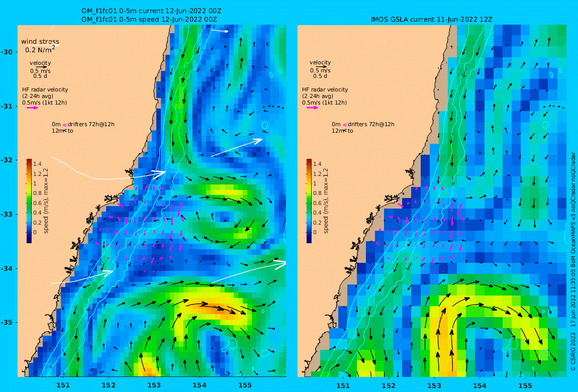
Task: Click the '0.6' tick on right colorbar
Action: (x=317, y=203)
